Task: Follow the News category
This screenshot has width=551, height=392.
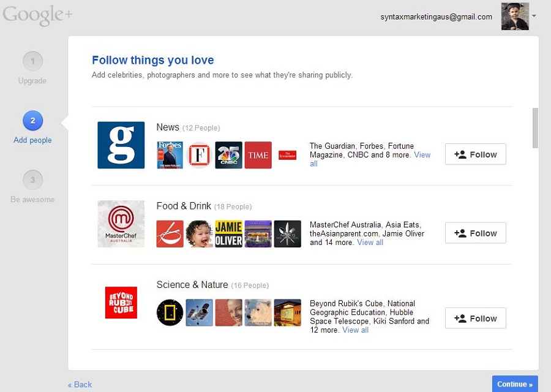Action: tap(476, 154)
